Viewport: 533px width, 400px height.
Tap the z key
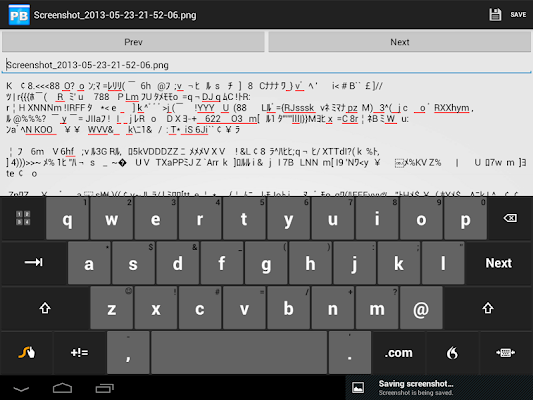pyautogui.click(x=111, y=308)
